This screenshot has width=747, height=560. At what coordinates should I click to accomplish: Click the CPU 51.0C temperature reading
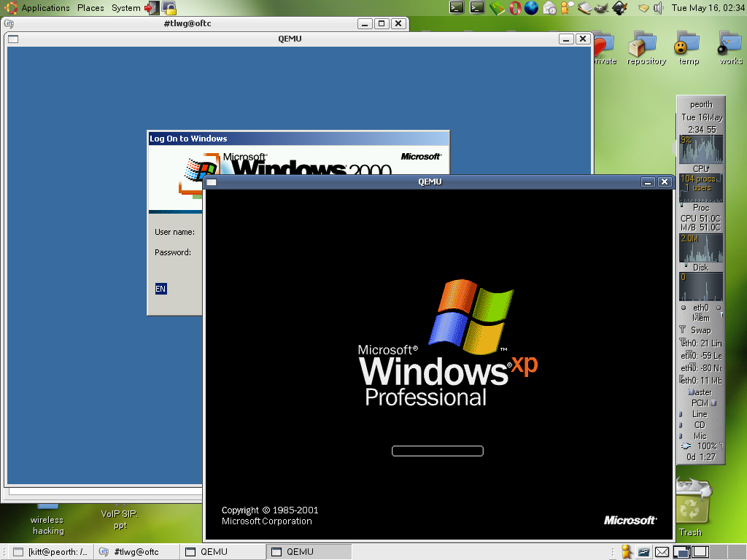[x=700, y=218]
